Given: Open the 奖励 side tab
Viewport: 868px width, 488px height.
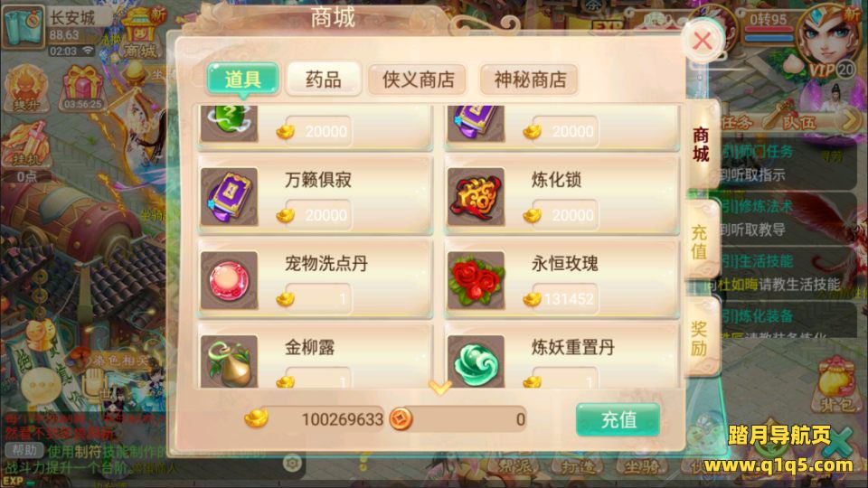Looking at the screenshot, I should click(700, 338).
